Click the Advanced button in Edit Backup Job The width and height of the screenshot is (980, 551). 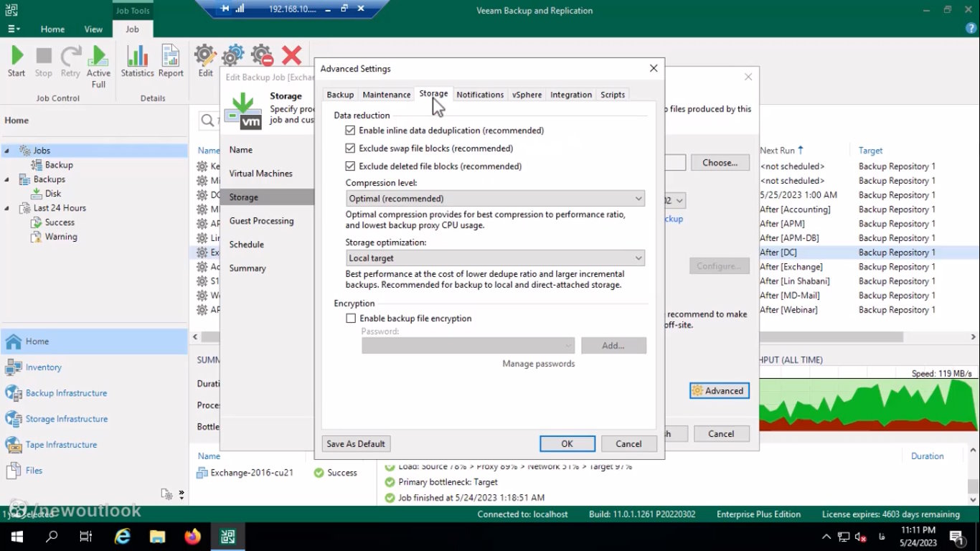click(x=719, y=391)
